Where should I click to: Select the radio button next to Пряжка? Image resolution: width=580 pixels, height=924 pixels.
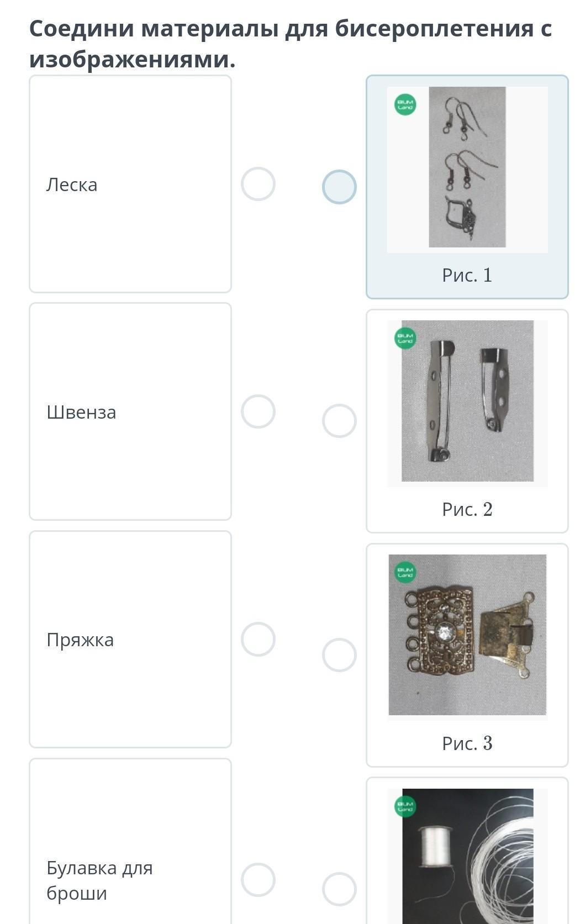(x=258, y=639)
